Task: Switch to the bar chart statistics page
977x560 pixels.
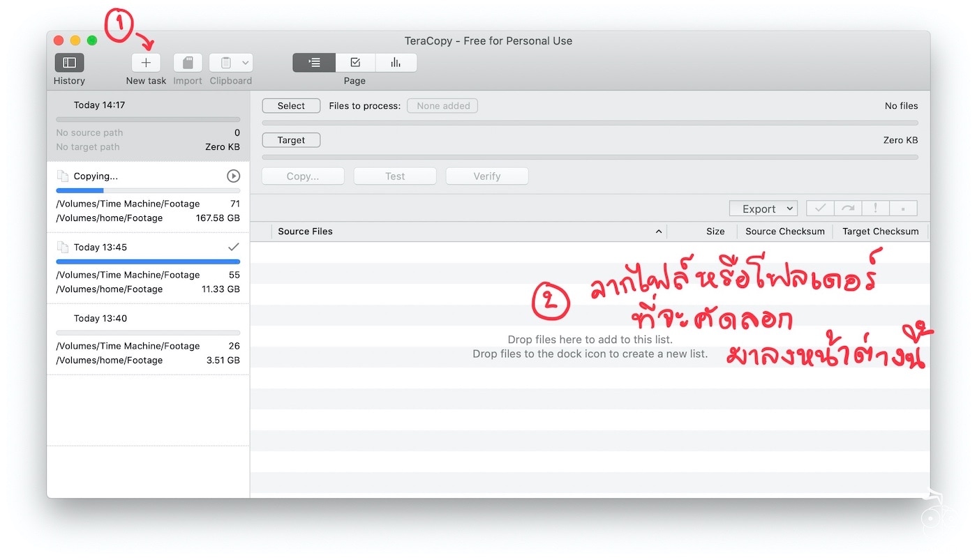Action: click(396, 63)
